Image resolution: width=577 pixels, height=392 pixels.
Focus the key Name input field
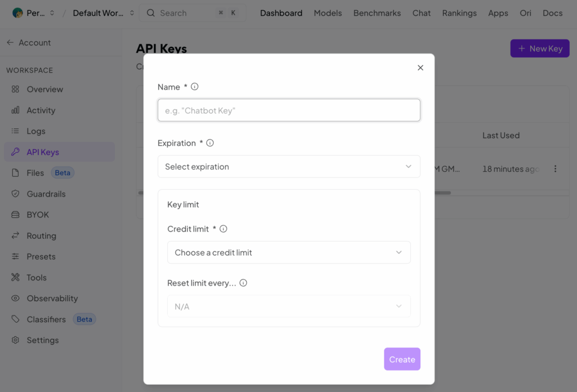(x=289, y=110)
